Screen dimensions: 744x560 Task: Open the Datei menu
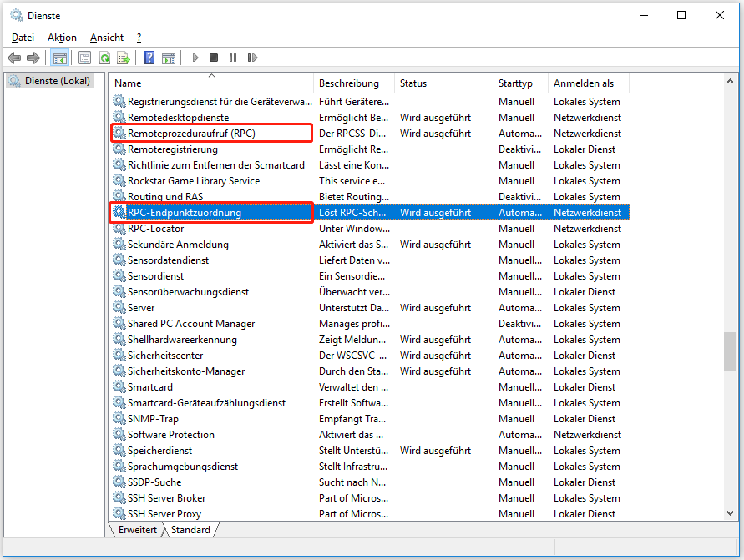(x=23, y=38)
